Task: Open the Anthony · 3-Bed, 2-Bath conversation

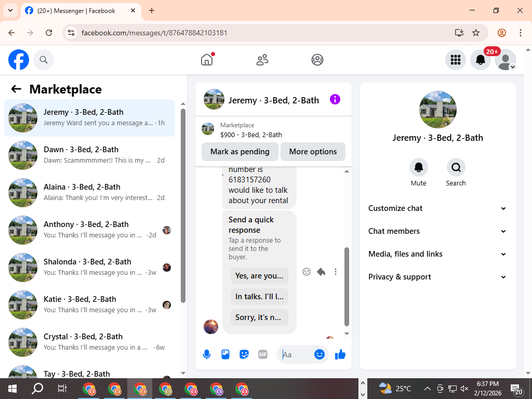Action: [89, 230]
